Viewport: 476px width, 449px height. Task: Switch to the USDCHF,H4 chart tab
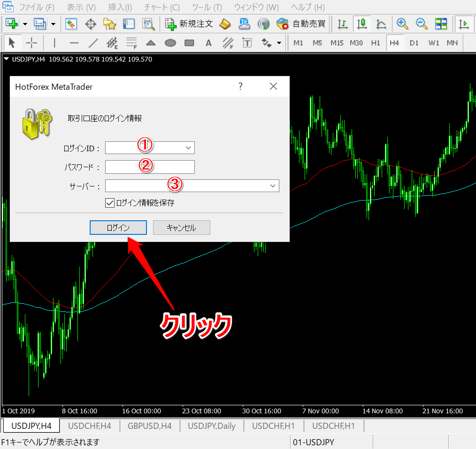click(x=90, y=426)
